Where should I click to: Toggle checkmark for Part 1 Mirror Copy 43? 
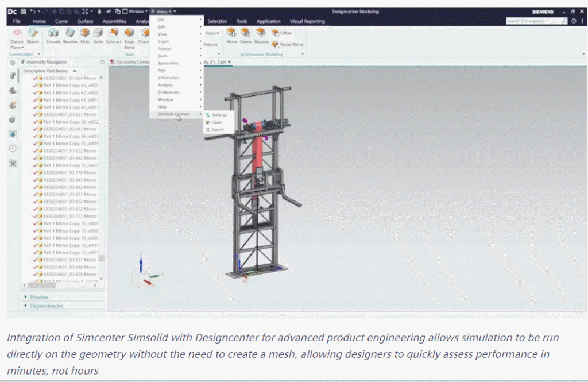click(x=35, y=85)
